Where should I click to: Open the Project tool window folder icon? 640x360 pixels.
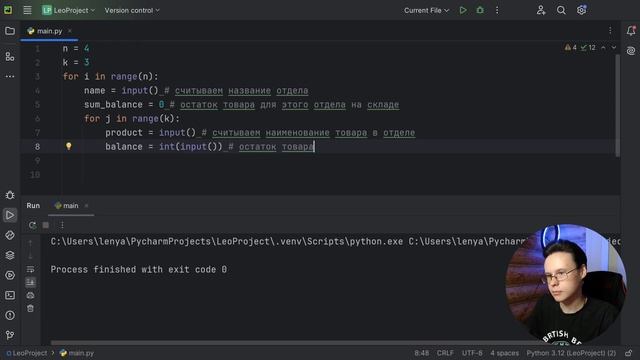(x=10, y=31)
